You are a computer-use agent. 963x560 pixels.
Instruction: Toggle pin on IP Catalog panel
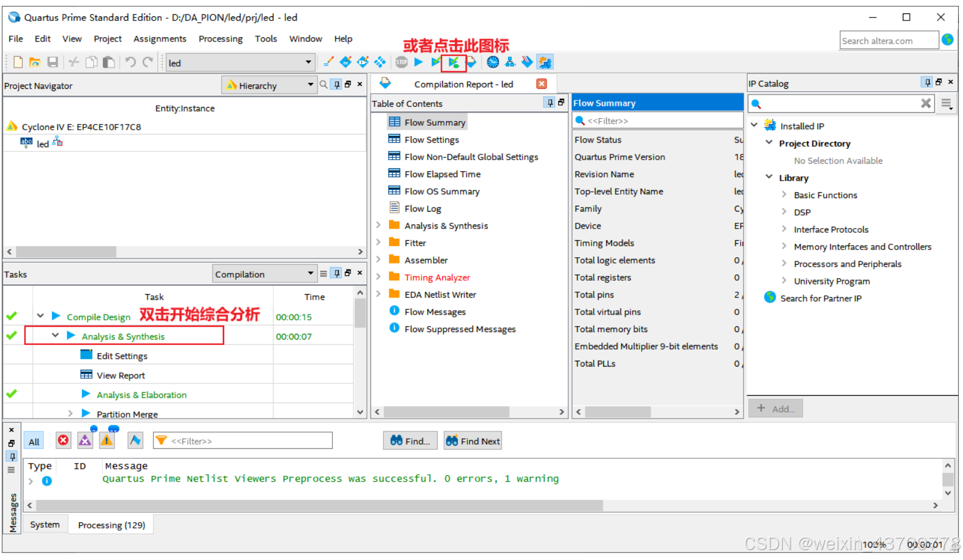click(927, 82)
